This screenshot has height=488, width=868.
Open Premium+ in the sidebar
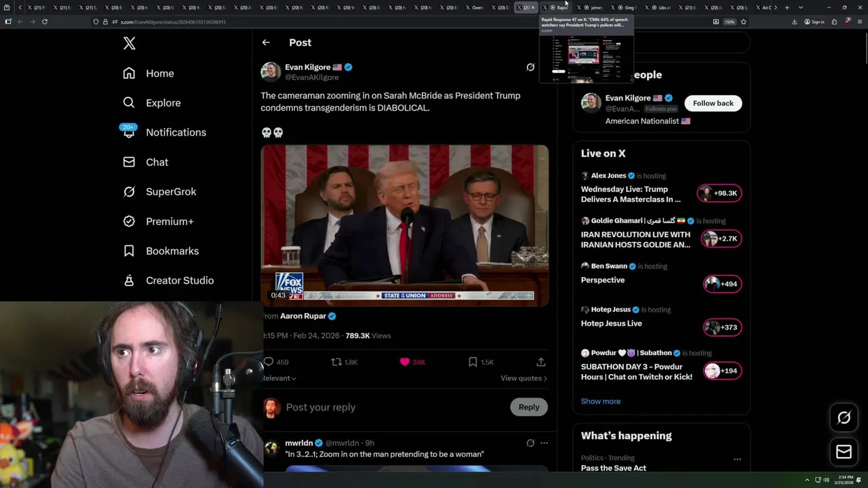point(158,221)
